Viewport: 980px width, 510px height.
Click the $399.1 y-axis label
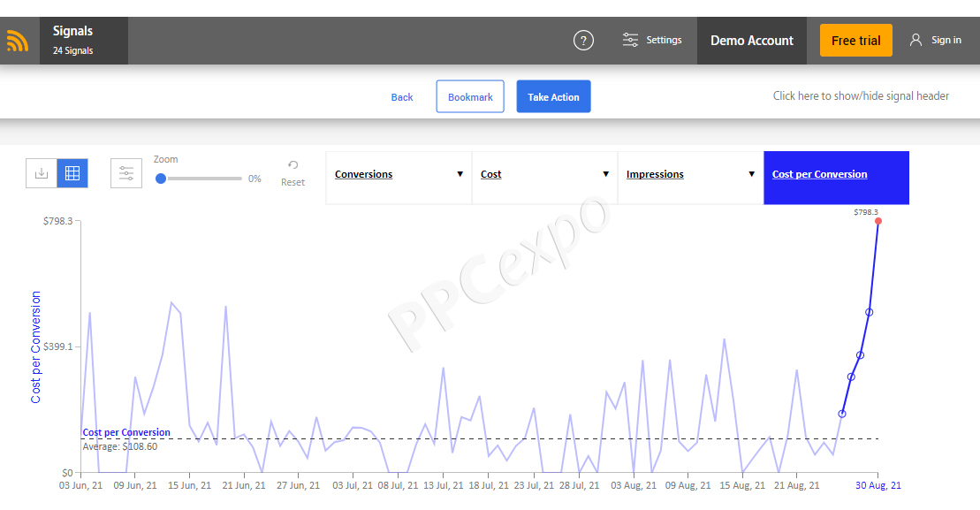(57, 346)
